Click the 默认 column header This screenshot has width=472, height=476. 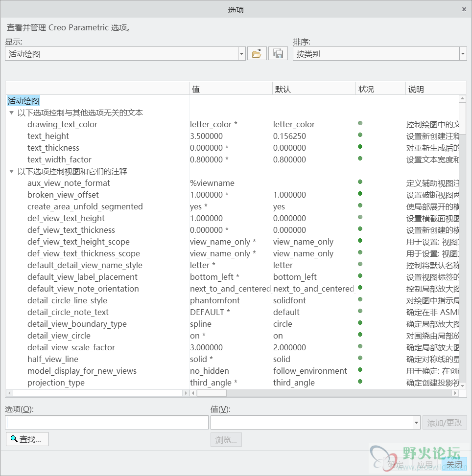point(314,89)
